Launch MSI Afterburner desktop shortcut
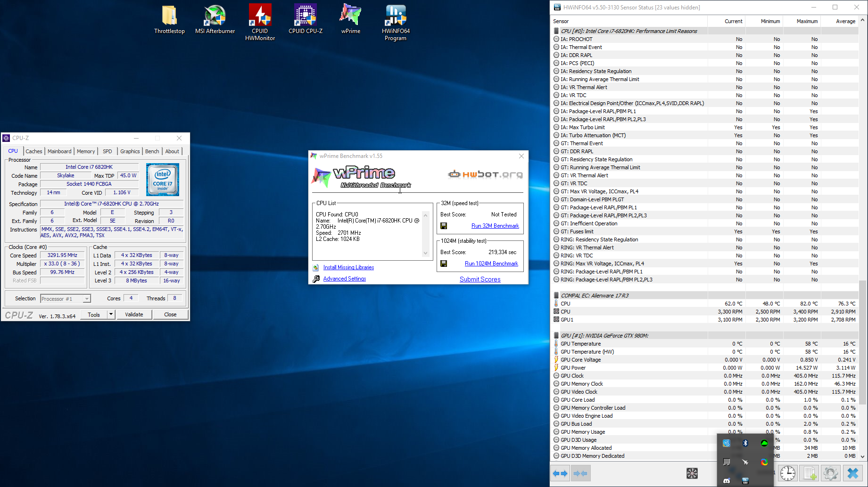This screenshot has width=868, height=487. click(215, 20)
